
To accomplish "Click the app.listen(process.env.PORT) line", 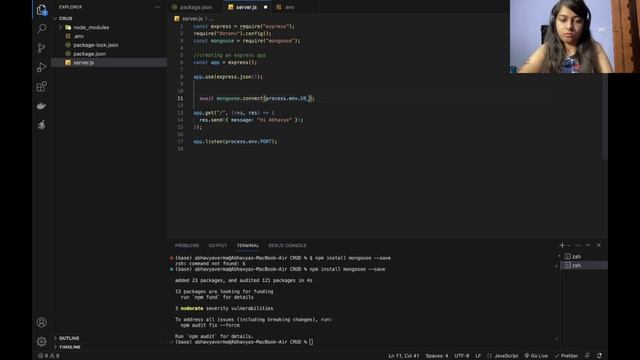I will pos(235,141).
